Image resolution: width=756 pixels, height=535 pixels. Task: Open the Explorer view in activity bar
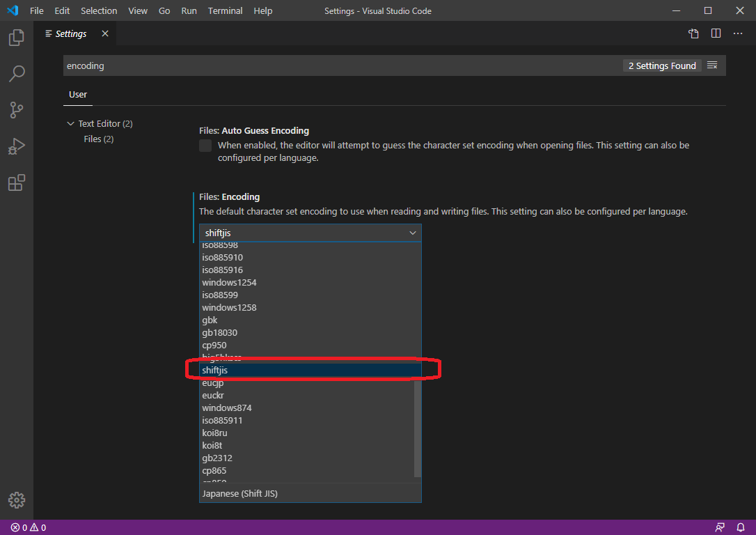[x=17, y=37]
